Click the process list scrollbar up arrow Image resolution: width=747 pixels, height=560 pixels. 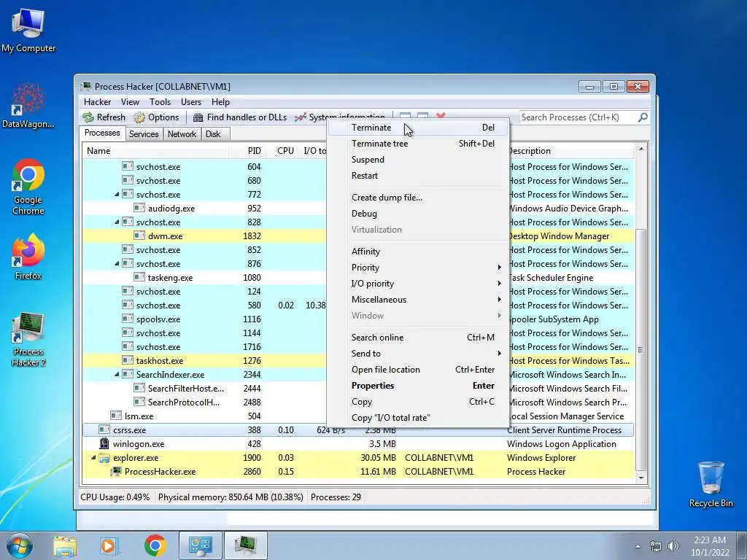(641, 149)
